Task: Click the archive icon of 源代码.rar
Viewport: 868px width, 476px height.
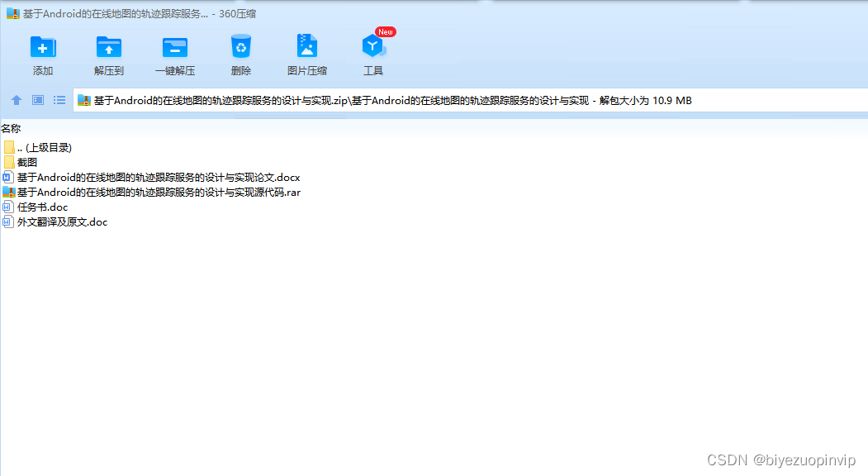Action: pos(9,193)
